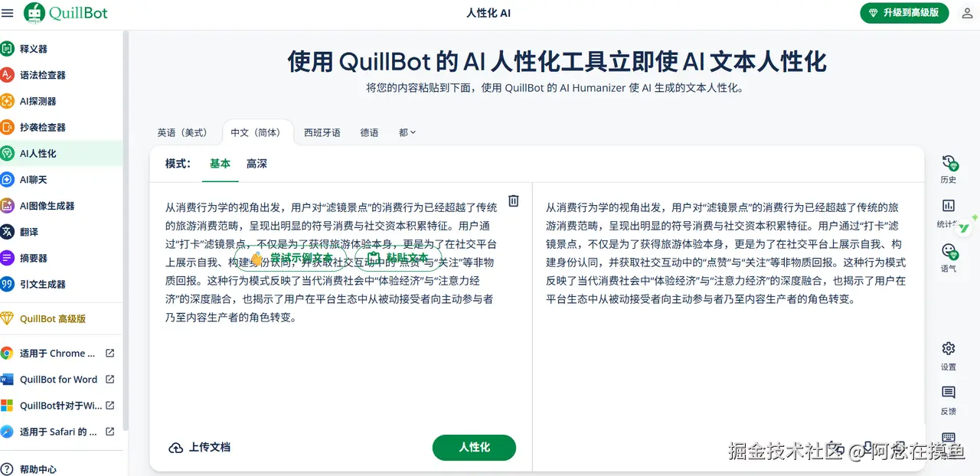
Task: Click the humanized output text
Action: coord(726,253)
